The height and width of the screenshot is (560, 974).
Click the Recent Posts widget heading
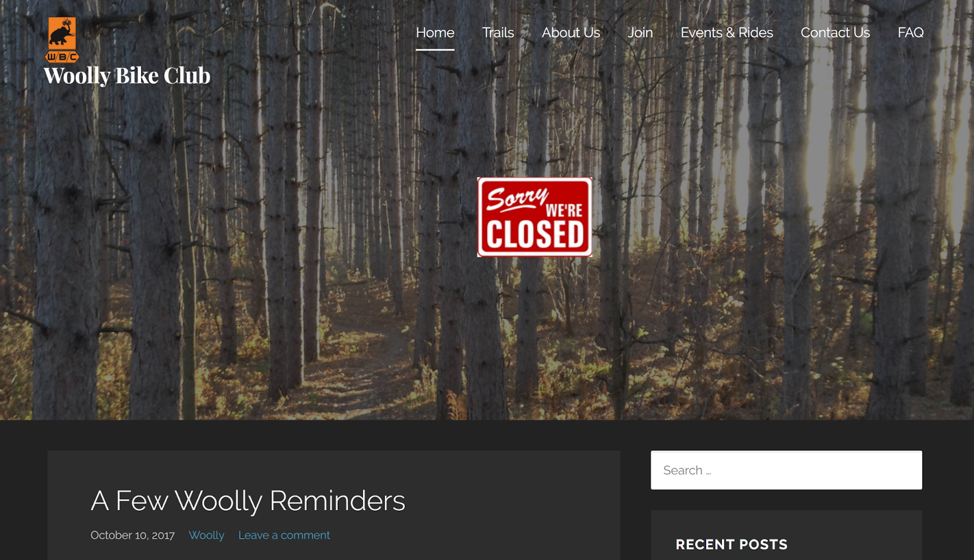tap(732, 545)
